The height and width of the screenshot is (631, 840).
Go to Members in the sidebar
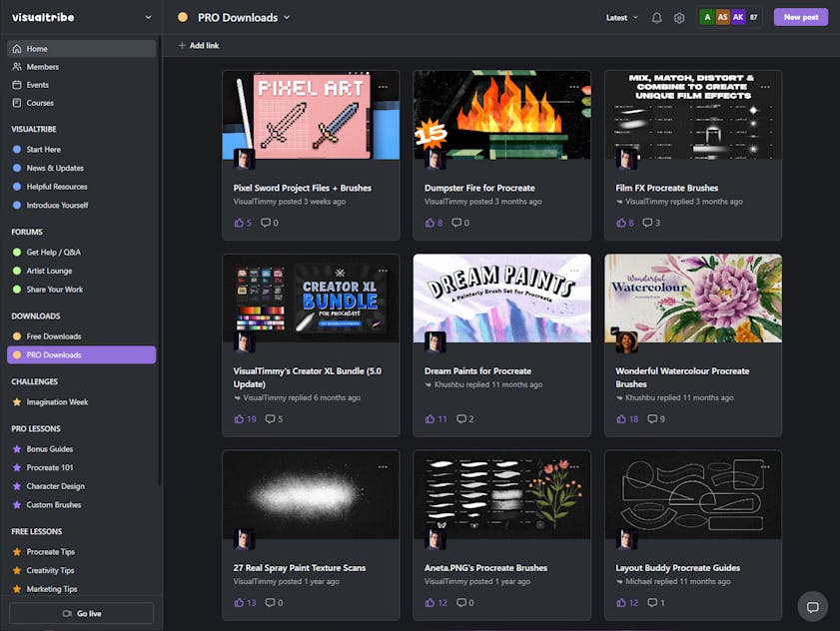coord(42,67)
